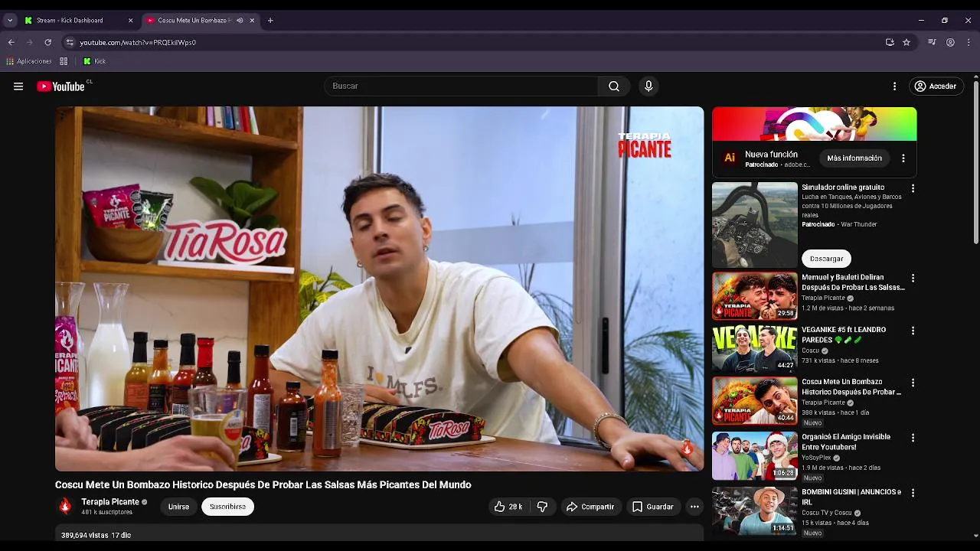This screenshot has height=551, width=980.
Task: Open the YoSoyPlex channel name
Action: (816, 458)
